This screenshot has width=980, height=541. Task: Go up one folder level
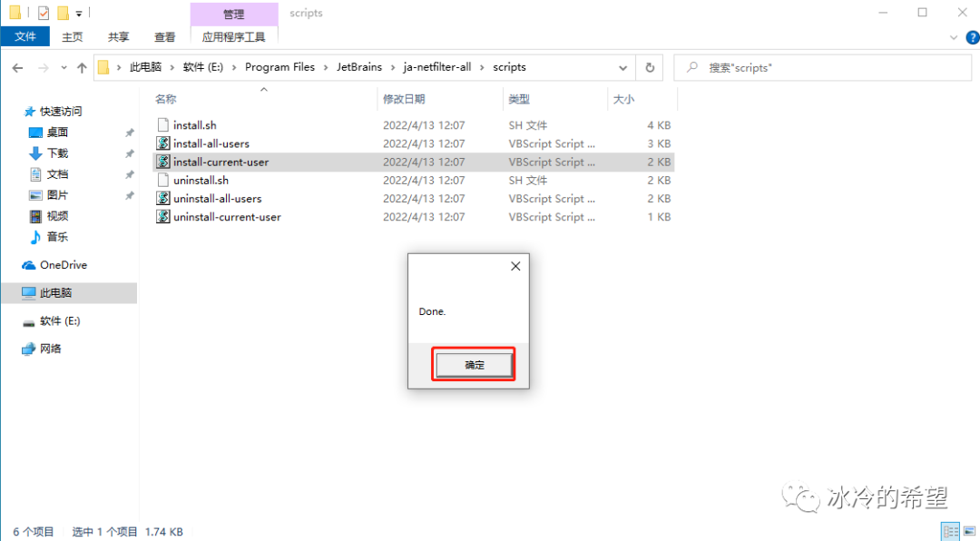(82, 67)
